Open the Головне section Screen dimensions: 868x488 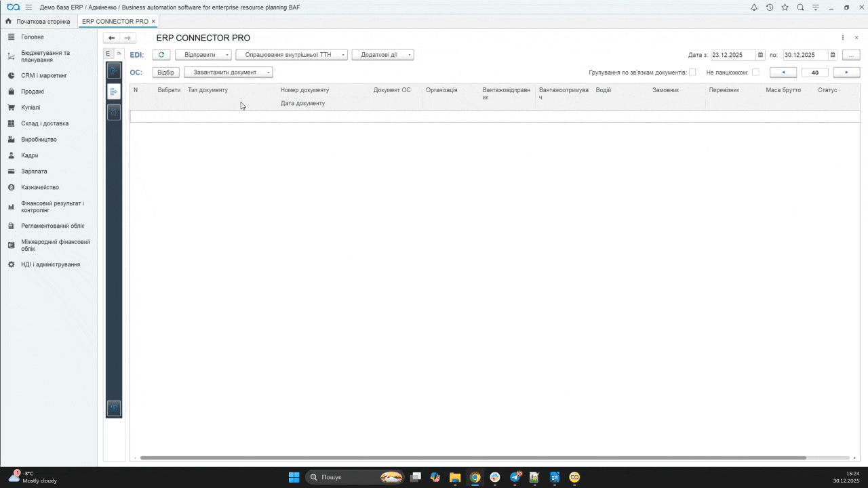(33, 37)
